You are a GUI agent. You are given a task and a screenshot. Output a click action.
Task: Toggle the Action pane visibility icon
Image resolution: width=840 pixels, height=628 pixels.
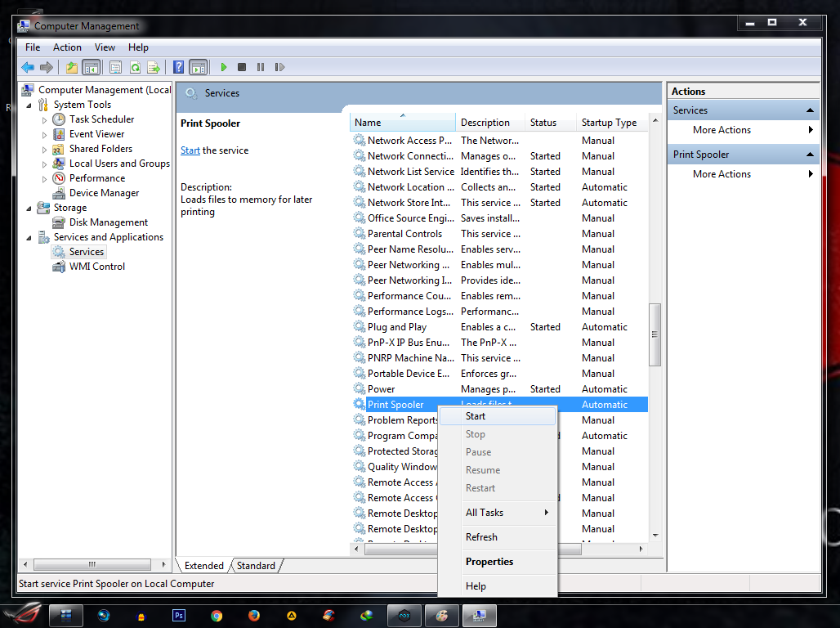pos(199,67)
